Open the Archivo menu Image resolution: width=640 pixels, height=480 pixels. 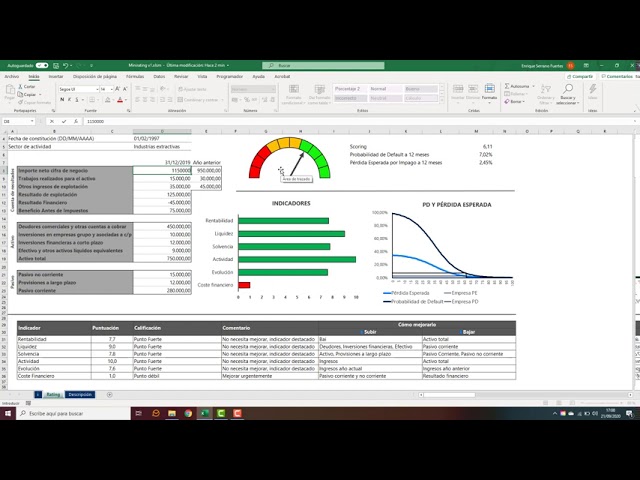coord(11,76)
